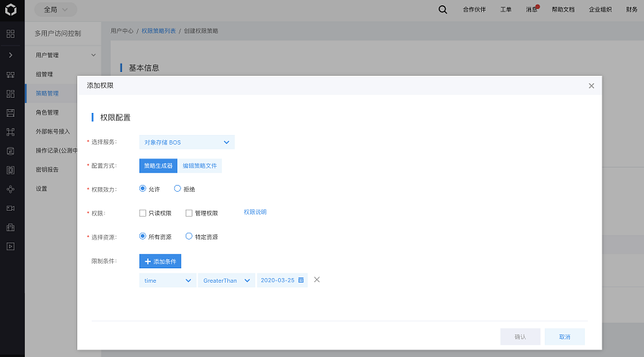Check the 管理权限 checkbox
Image resolution: width=644 pixels, height=357 pixels.
click(189, 213)
